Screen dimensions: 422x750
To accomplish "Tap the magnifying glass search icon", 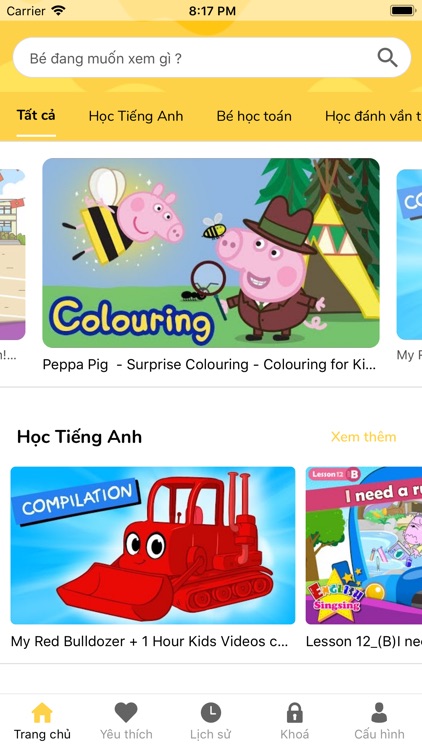I will pyautogui.click(x=387, y=58).
